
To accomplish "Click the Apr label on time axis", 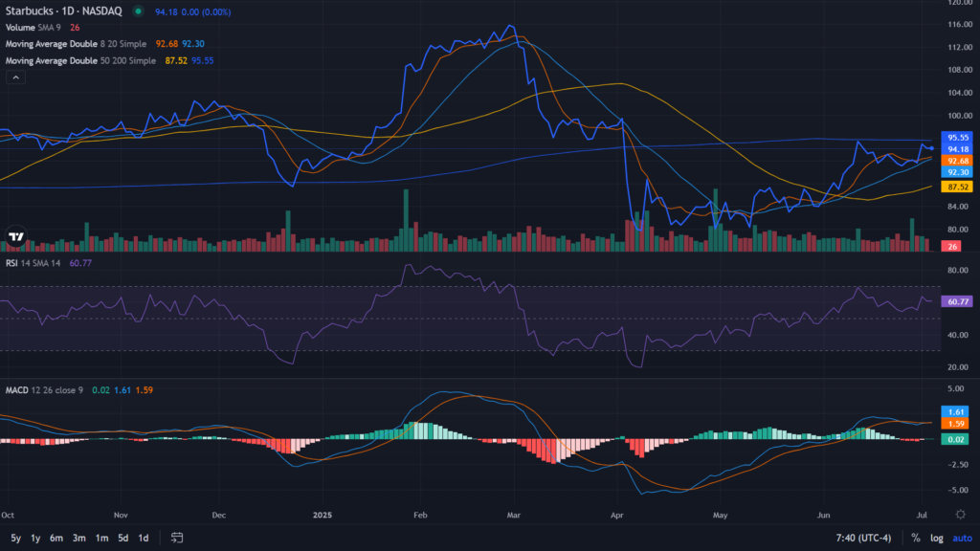I will pos(617,515).
